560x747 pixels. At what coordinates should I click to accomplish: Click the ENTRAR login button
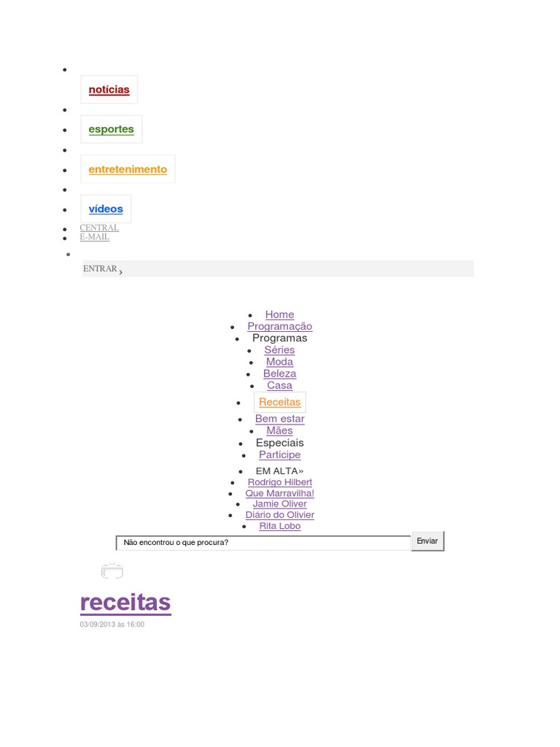[102, 269]
